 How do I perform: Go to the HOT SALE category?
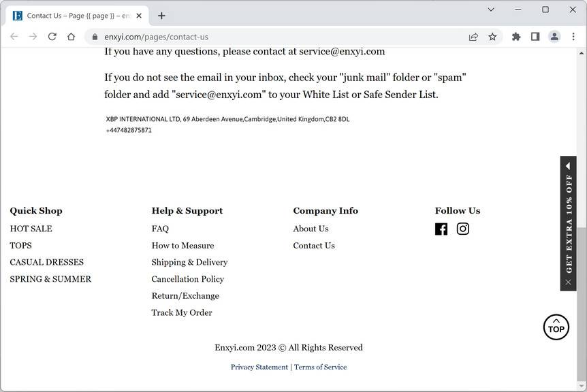pyautogui.click(x=31, y=229)
